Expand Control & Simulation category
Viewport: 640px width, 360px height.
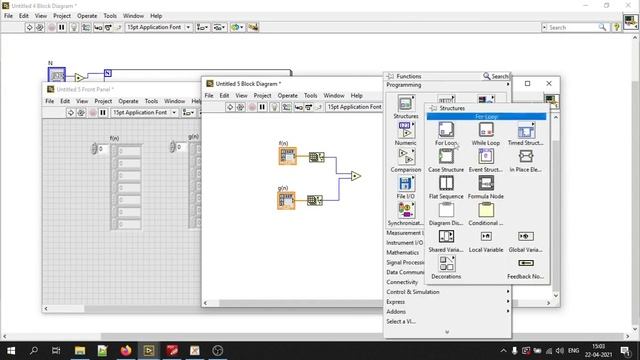coord(448,292)
